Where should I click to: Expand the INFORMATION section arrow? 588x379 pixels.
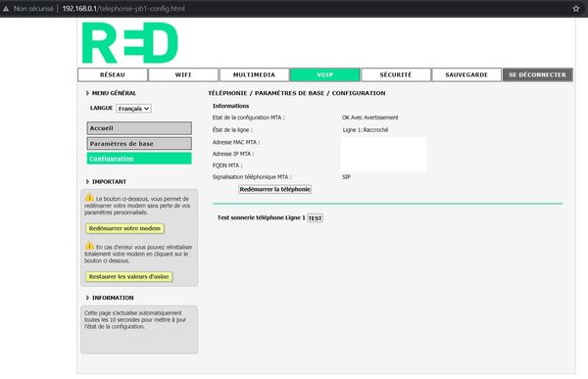87,298
